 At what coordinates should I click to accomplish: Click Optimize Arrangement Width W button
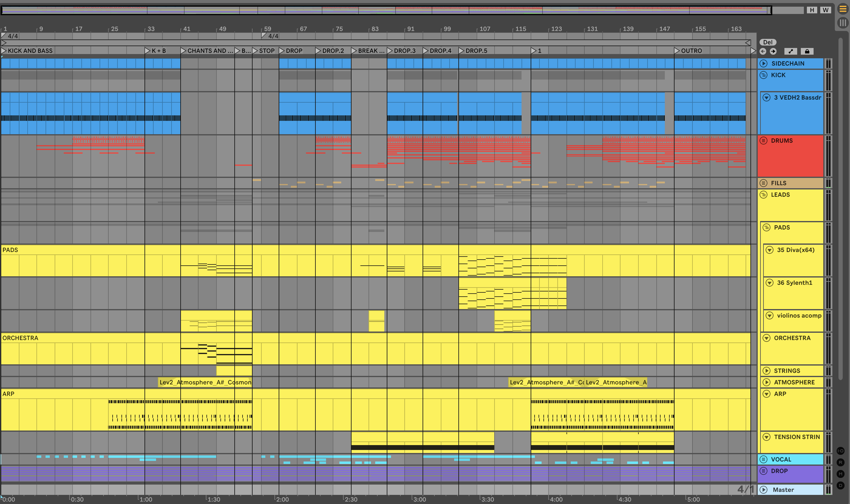(x=825, y=10)
